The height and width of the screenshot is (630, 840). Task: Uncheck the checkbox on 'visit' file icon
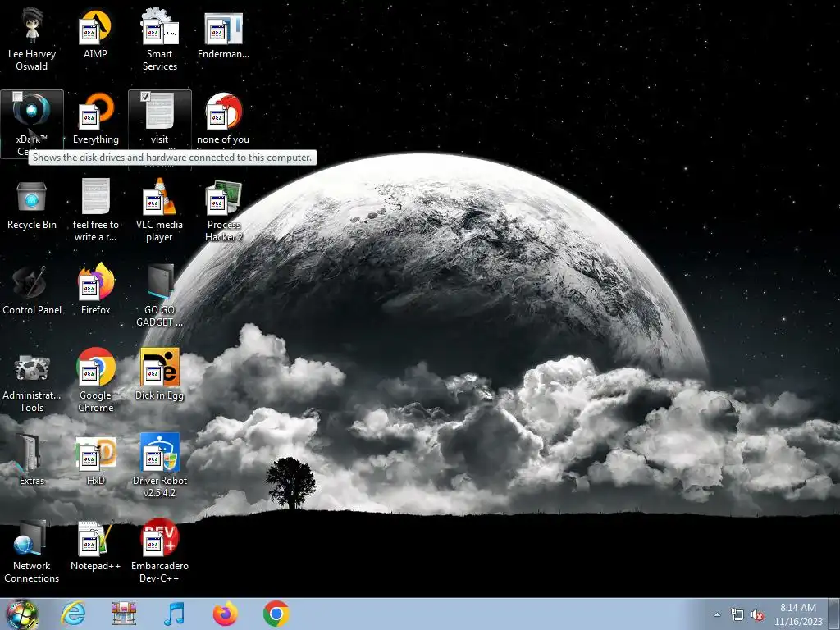(x=145, y=97)
